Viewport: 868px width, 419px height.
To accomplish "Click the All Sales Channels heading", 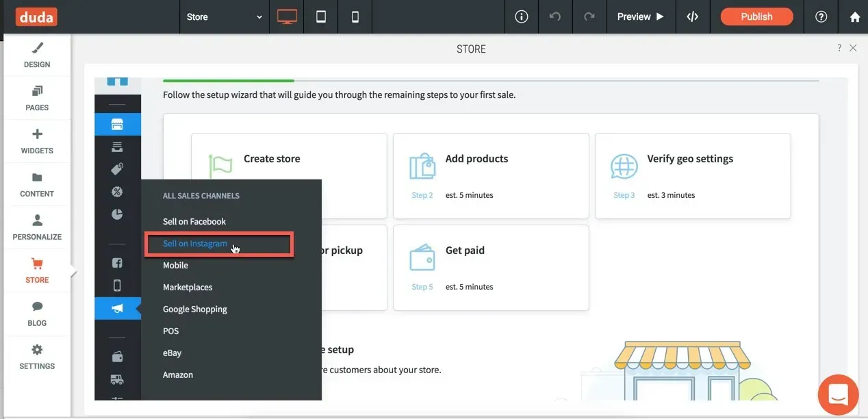I will [x=201, y=196].
